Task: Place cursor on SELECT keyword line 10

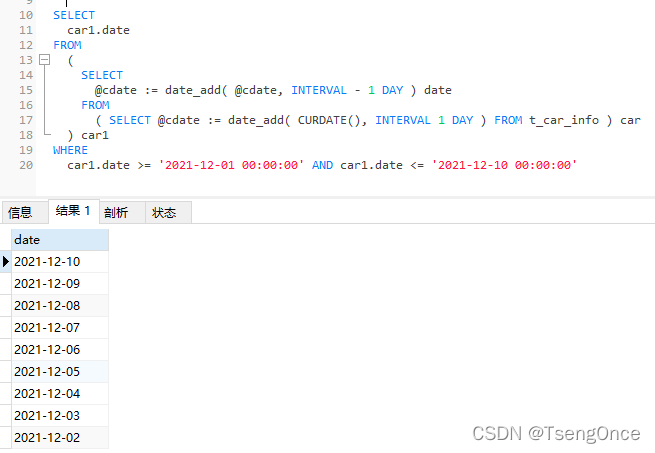Action: point(74,15)
